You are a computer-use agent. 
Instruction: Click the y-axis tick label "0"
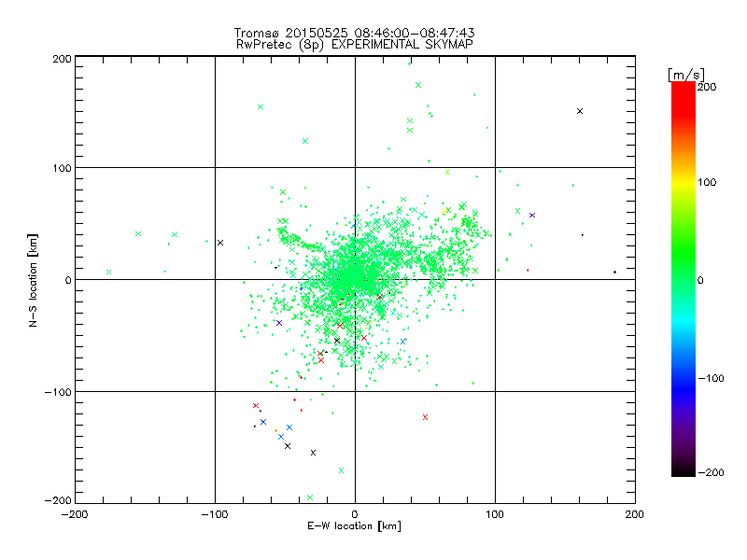click(68, 281)
